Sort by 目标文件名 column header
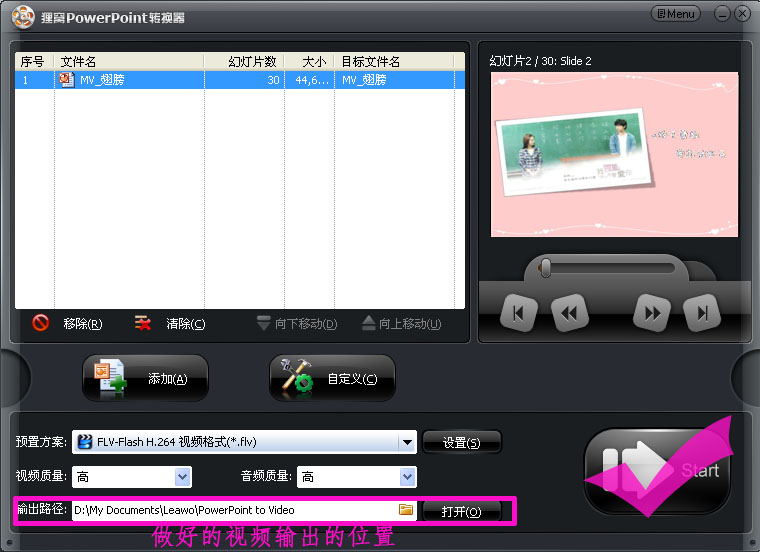 (x=394, y=62)
